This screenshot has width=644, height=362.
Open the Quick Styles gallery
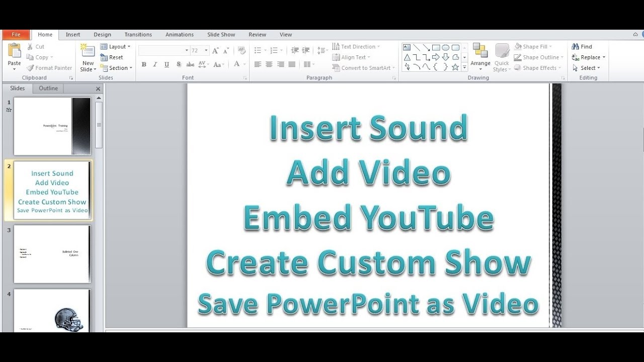tap(502, 57)
